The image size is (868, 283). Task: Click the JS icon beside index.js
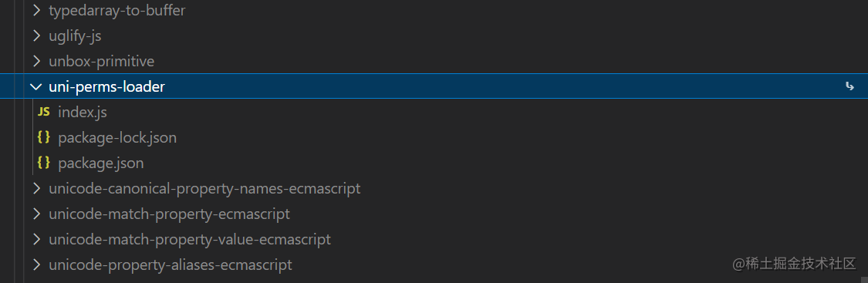coord(43,113)
